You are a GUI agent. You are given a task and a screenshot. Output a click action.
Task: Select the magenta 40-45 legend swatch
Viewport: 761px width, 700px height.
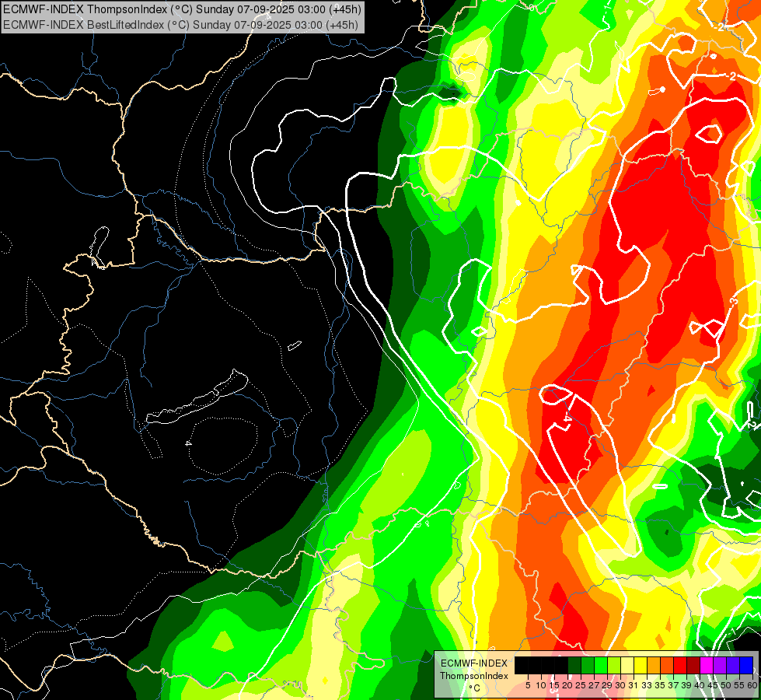(x=707, y=665)
